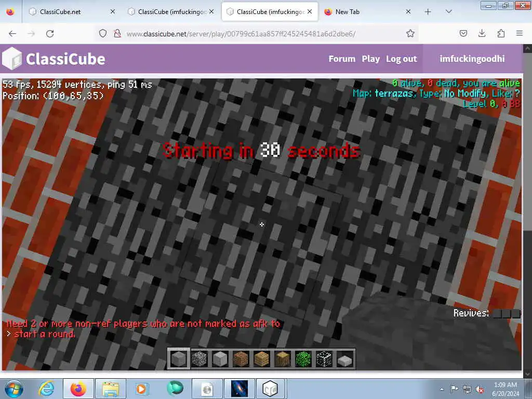Click the insecure connection padlock icon
532x399 pixels.
click(117, 33)
